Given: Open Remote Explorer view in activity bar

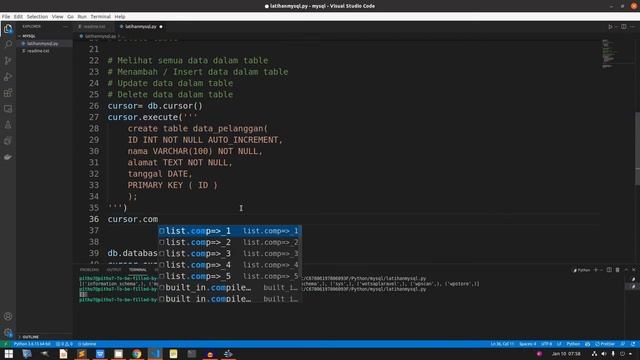Looking at the screenshot, I should pyautogui.click(x=8, y=109).
